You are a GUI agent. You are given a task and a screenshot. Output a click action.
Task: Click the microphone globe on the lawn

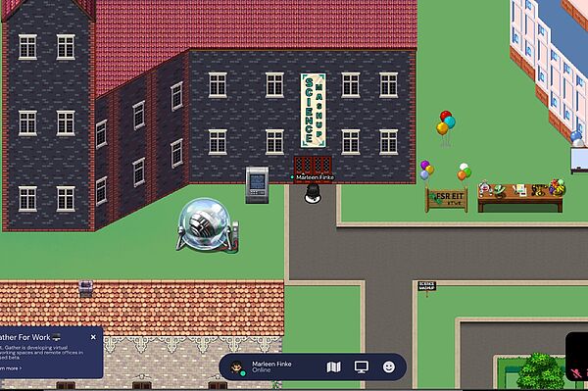[208, 225]
